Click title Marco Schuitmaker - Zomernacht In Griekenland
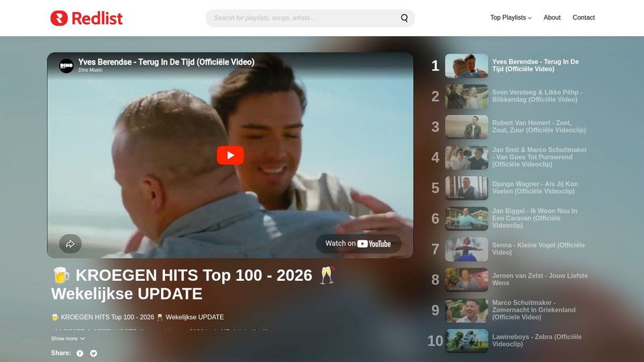 [533, 310]
